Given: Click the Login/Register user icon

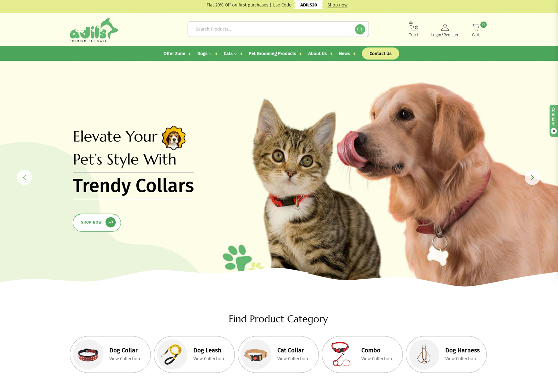Looking at the screenshot, I should [445, 27].
